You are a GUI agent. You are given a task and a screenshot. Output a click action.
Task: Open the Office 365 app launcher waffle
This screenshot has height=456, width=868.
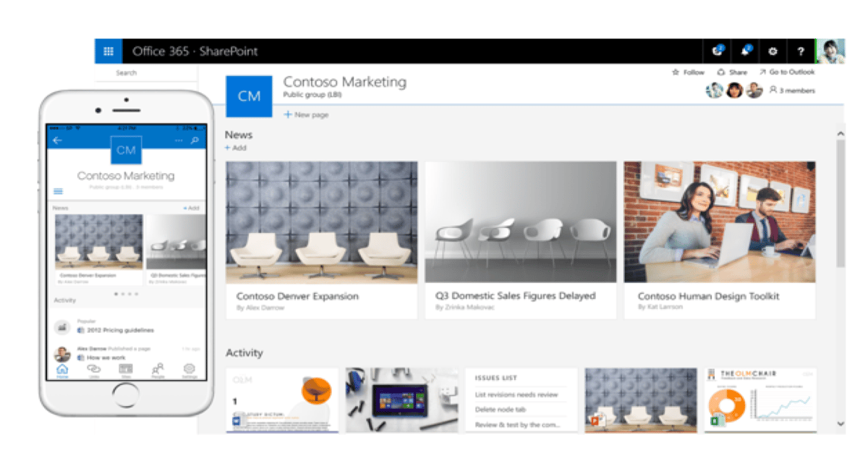tap(109, 51)
